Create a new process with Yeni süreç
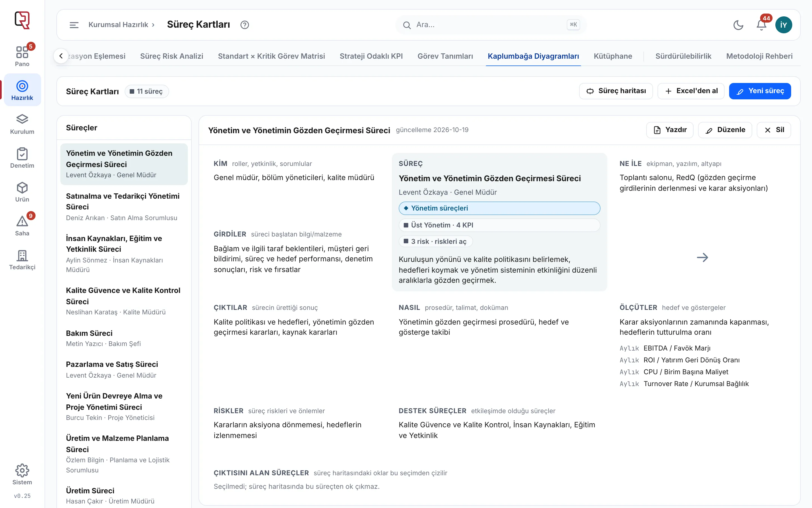This screenshot has height=508, width=812. click(x=760, y=91)
